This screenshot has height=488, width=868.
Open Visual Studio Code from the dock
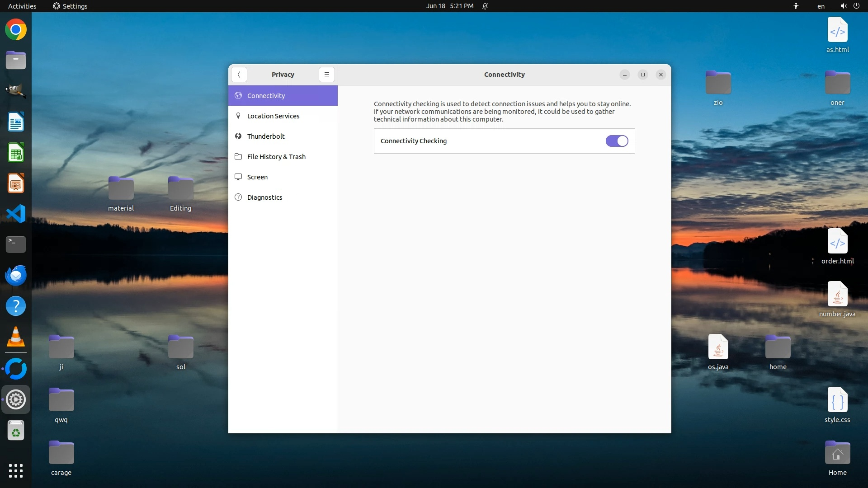[x=16, y=214]
